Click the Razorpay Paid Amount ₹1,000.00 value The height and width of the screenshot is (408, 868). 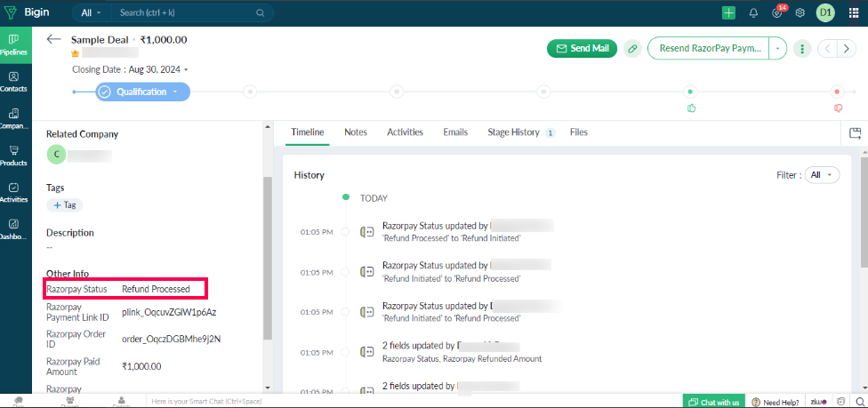141,366
